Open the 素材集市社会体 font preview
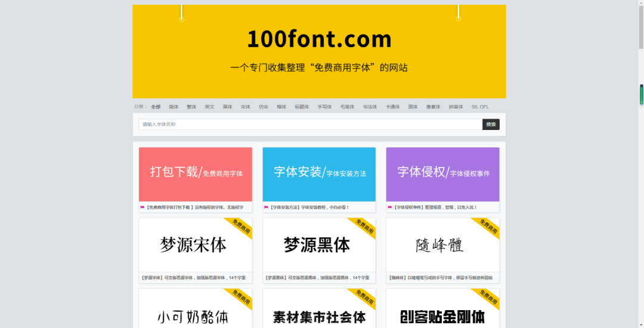The width and height of the screenshot is (644, 328). click(x=319, y=308)
